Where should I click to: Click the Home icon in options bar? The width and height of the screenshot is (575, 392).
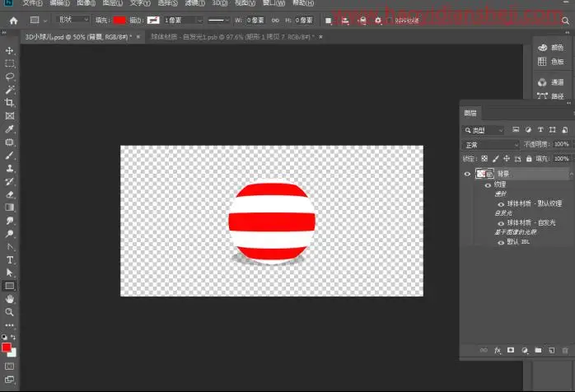pyautogui.click(x=13, y=21)
